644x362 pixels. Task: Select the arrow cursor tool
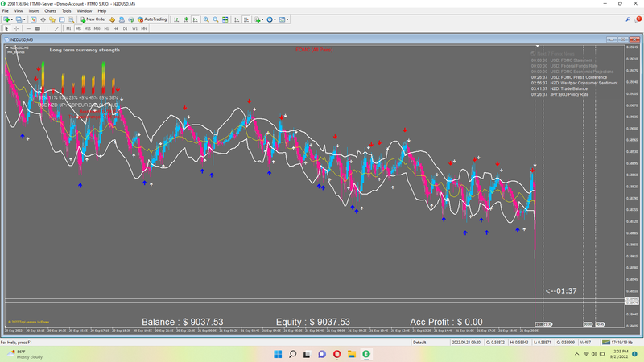point(6,28)
